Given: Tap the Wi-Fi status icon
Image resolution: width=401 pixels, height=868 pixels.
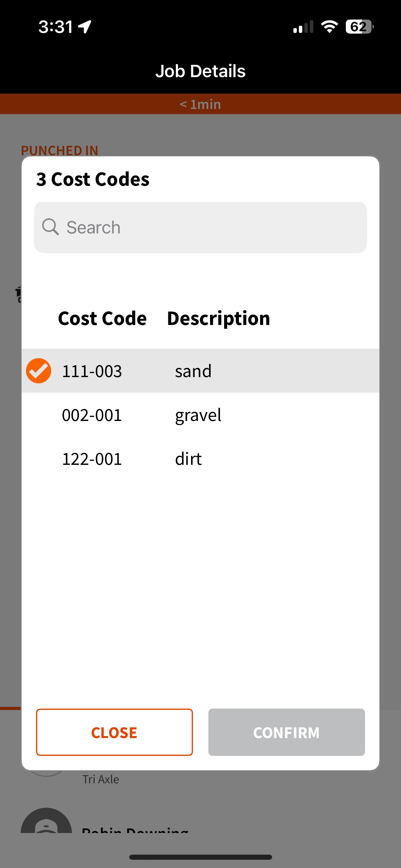Looking at the screenshot, I should 329,26.
